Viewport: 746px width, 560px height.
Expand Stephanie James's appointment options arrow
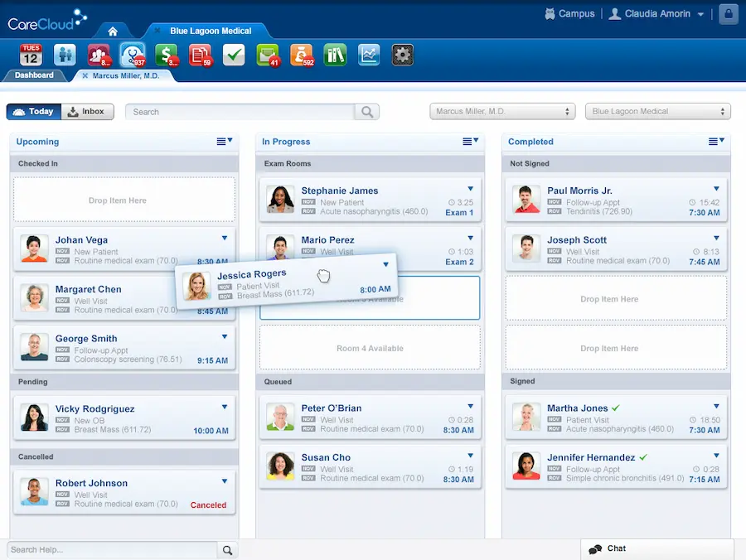coord(472,188)
